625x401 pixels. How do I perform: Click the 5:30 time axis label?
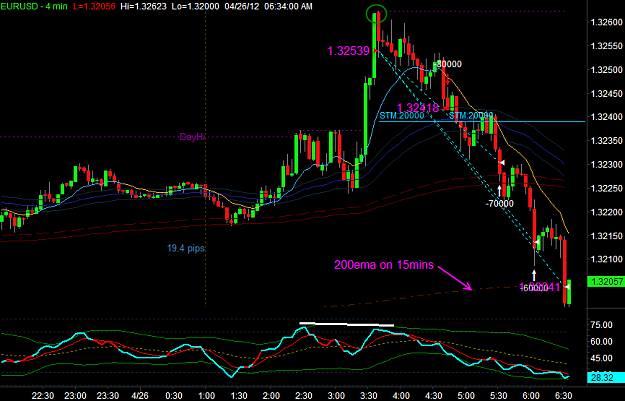click(x=498, y=396)
